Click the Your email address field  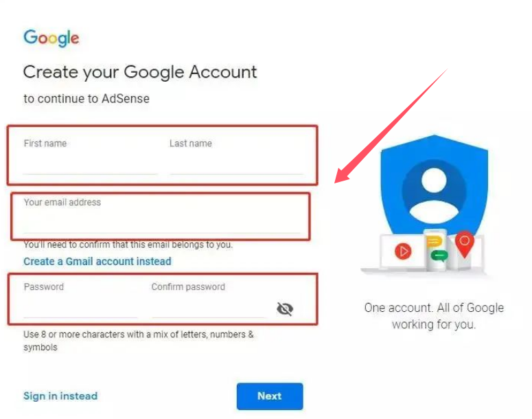(161, 216)
